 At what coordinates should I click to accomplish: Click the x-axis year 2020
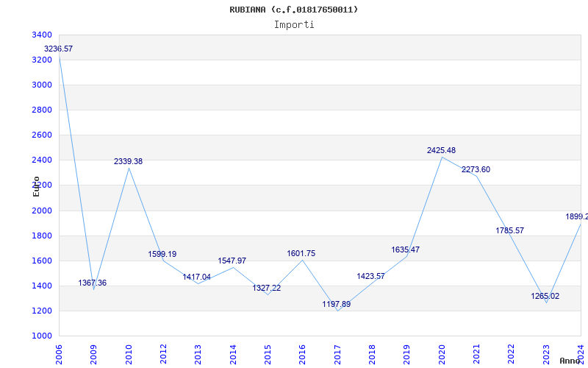pos(442,355)
